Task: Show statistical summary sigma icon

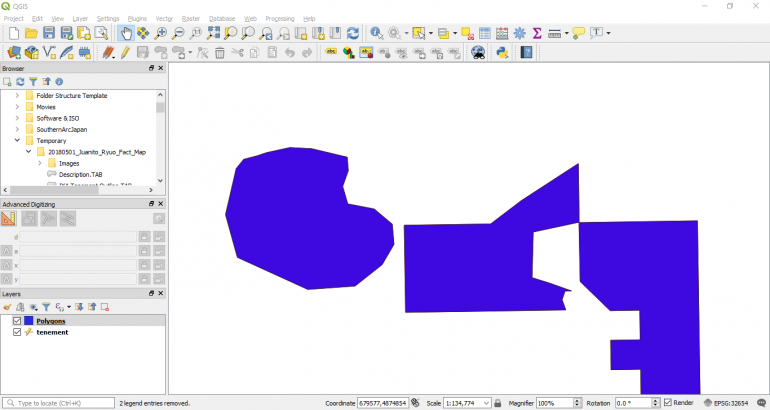Action: coord(537,33)
